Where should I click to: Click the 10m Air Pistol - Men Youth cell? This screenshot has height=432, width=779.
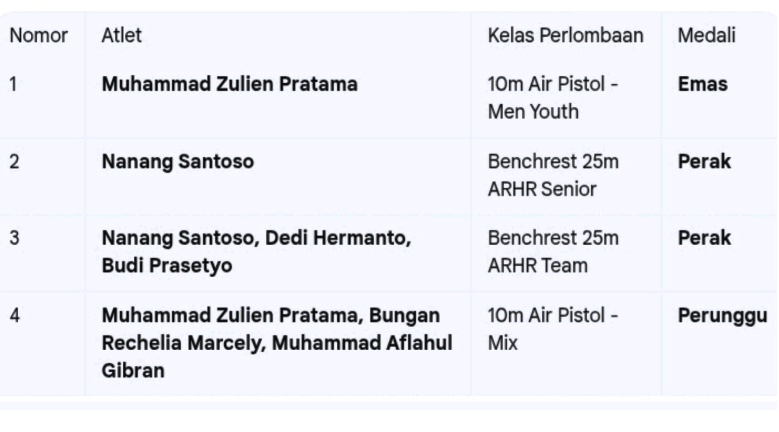point(553,98)
